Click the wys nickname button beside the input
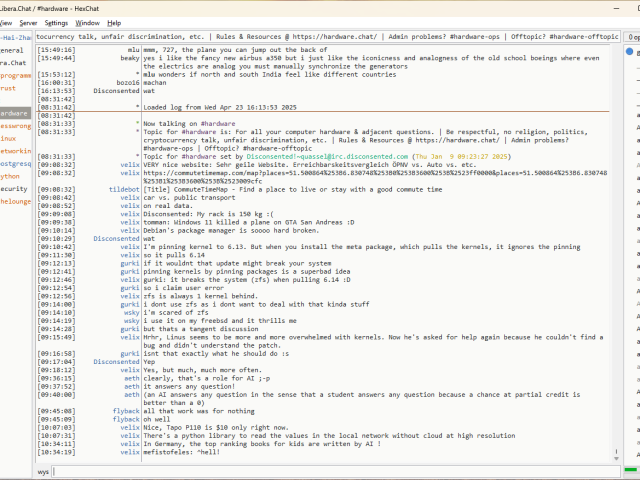The image size is (640, 480). pyautogui.click(x=43, y=470)
